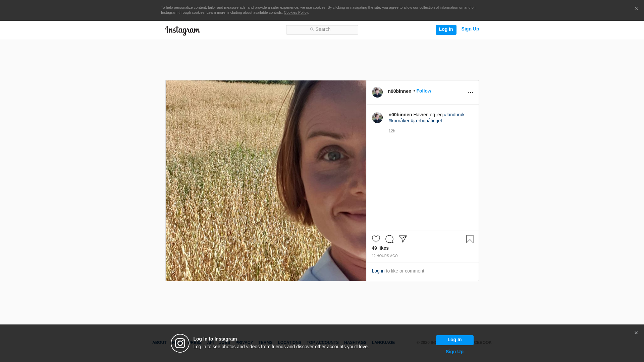The image size is (644, 362).
Task: Open TOP ACCOUNTS footer item
Action: (322, 343)
